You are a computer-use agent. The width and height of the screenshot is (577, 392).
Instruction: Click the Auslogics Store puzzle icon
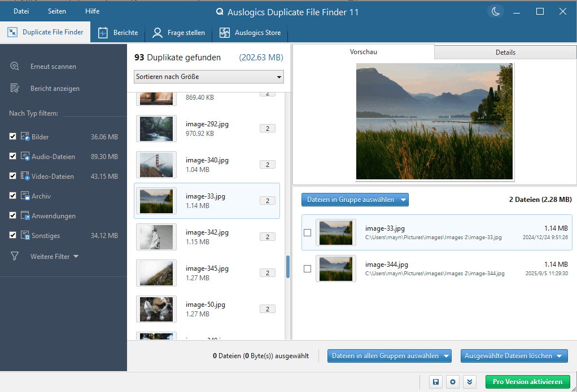[x=225, y=33]
